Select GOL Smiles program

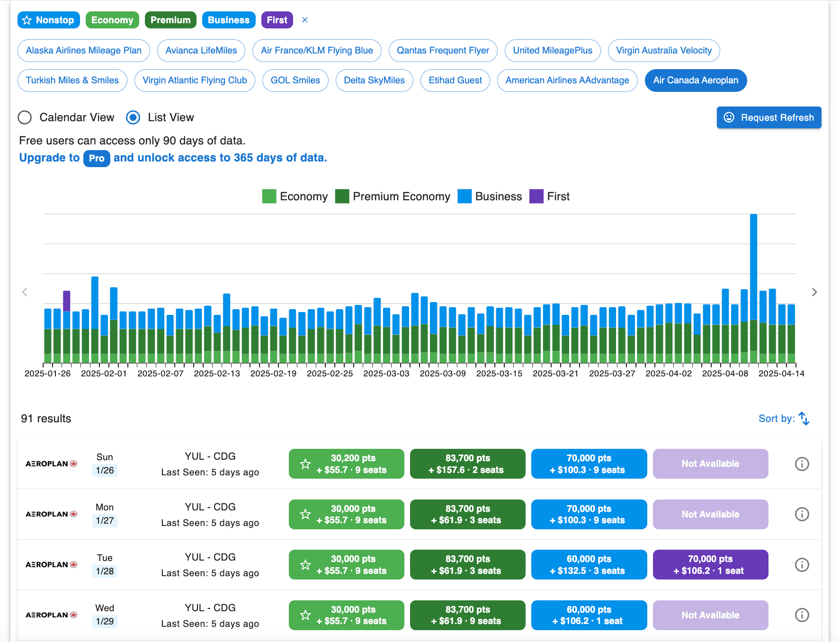[295, 80]
